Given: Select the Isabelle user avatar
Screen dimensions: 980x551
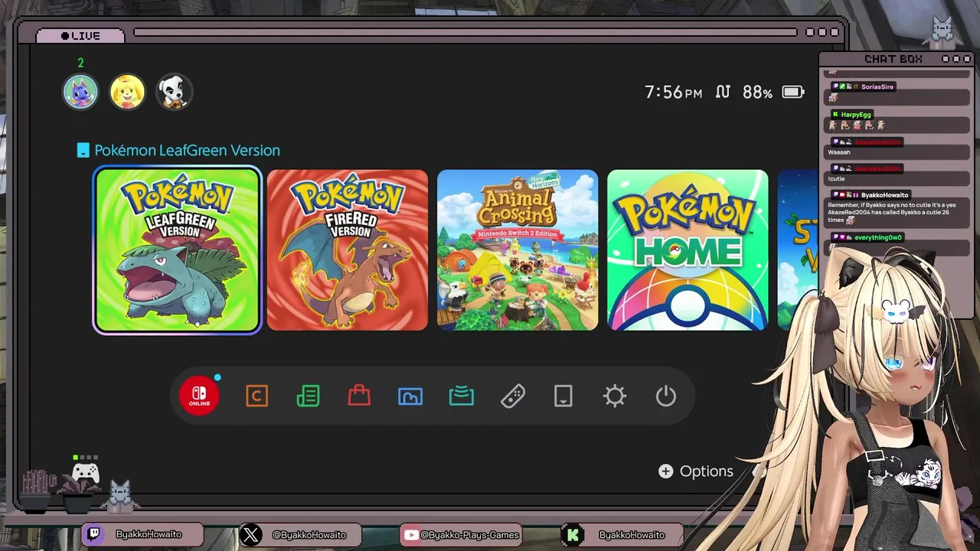Looking at the screenshot, I should [127, 92].
